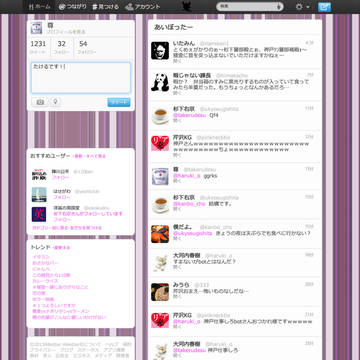Open the gear settings dropdown
The height and width of the screenshot is (360, 360).
click(302, 7)
